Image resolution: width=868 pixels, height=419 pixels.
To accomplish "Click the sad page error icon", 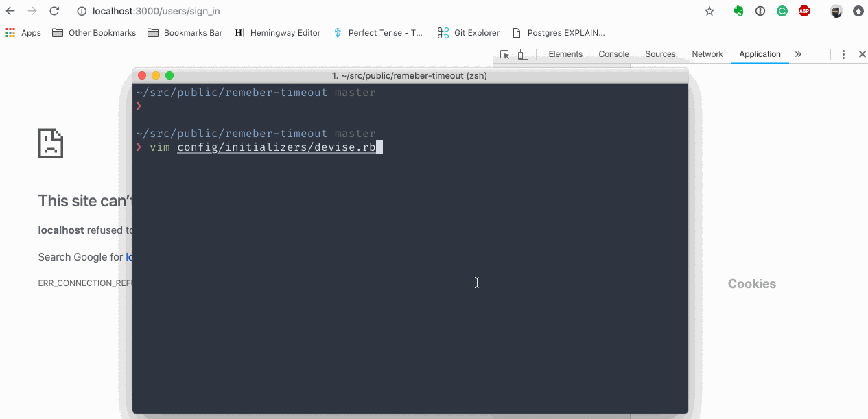I will tap(51, 143).
